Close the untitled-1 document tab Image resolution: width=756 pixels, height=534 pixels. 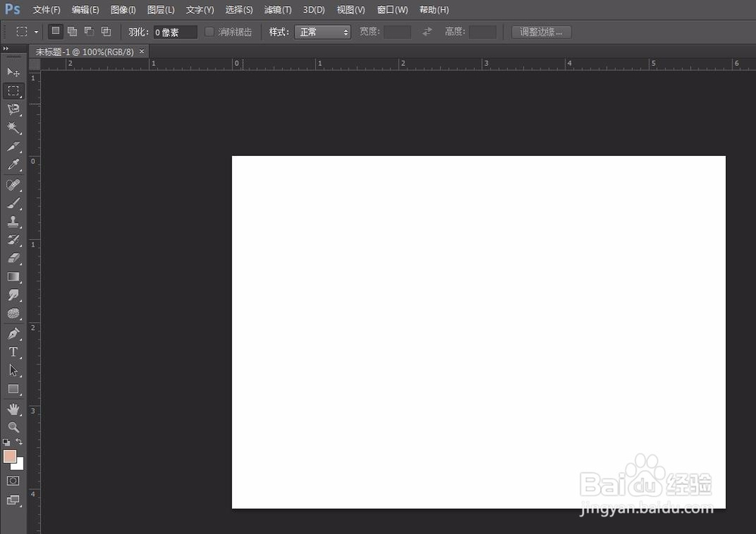pos(142,51)
